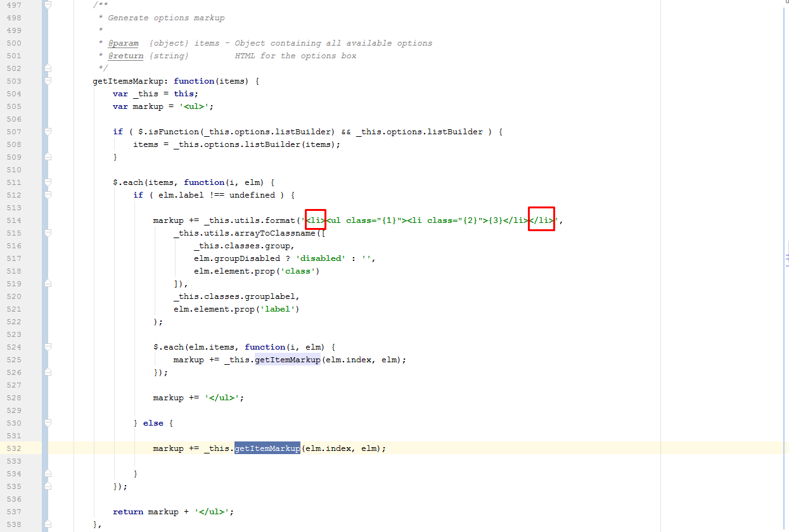The height and width of the screenshot is (532, 789).
Task: Collapse the getItemsMarkup function fold marker
Action: tap(47, 80)
